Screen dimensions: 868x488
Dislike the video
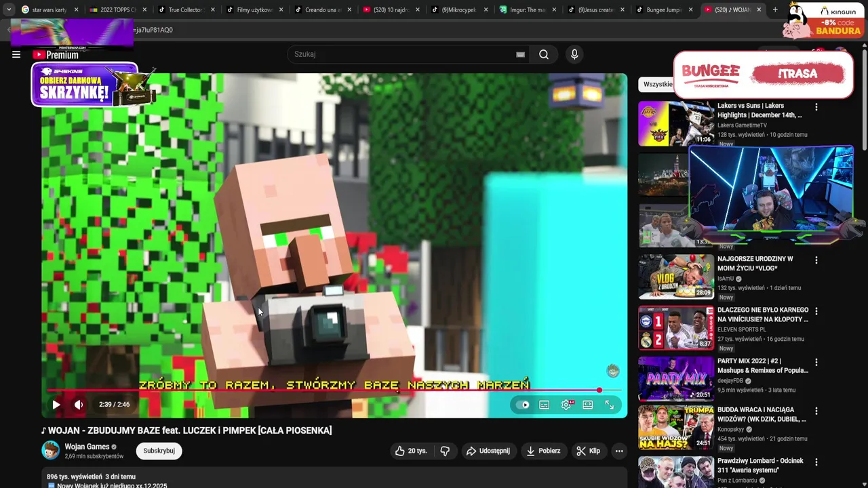(x=445, y=451)
